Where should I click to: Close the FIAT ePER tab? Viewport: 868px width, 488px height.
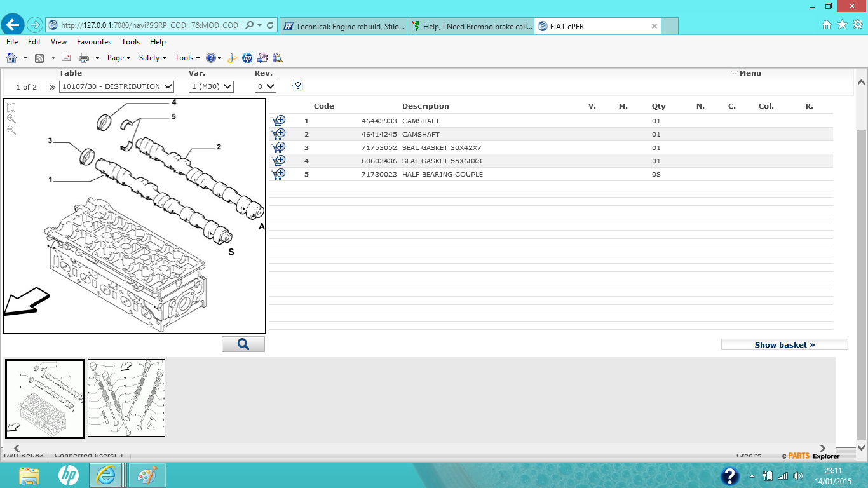pyautogui.click(x=654, y=26)
